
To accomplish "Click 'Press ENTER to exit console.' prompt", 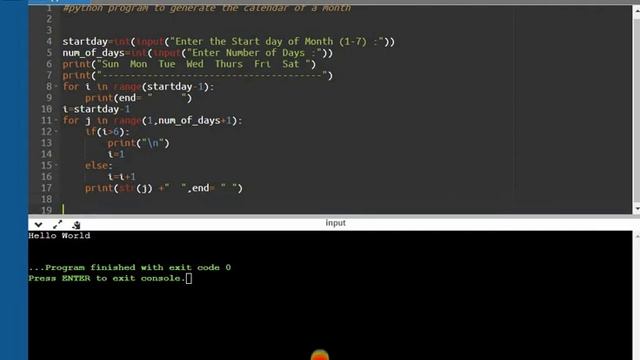I will pos(107,278).
